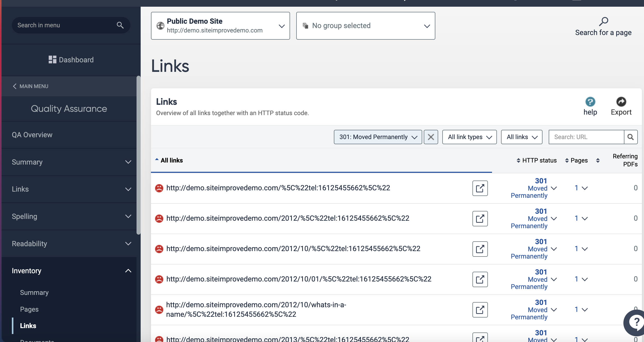Open the No group selected dropdown
Image resolution: width=644 pixels, height=342 pixels.
[x=366, y=26]
